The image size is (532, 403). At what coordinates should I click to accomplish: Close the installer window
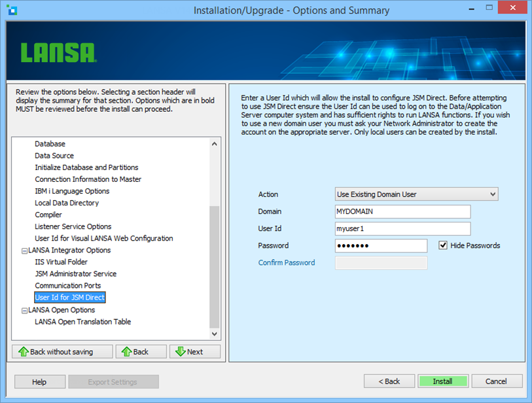point(512,7)
